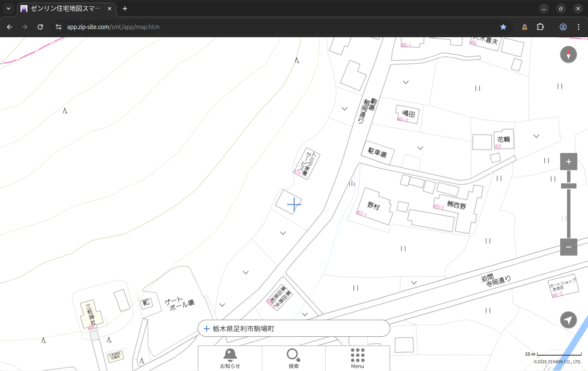Open the お知らせ notifications bell
Image resolution: width=588 pixels, height=371 pixels.
point(230,358)
